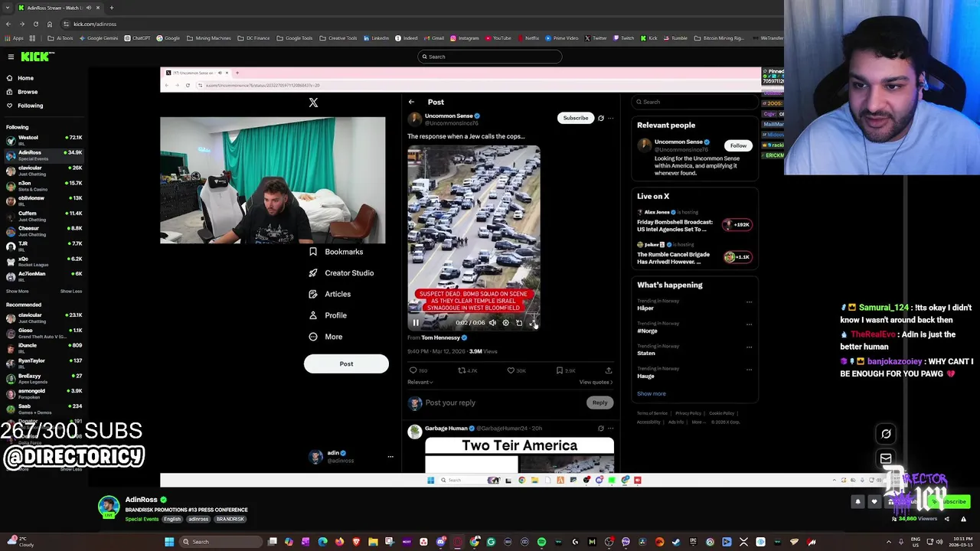Open the YouTube bookmark

tap(498, 38)
